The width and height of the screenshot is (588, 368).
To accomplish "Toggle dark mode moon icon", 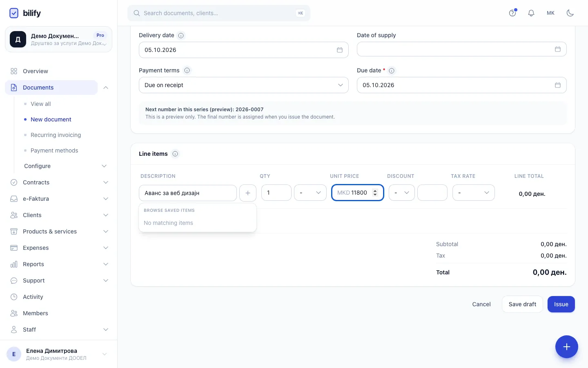I will [x=570, y=13].
